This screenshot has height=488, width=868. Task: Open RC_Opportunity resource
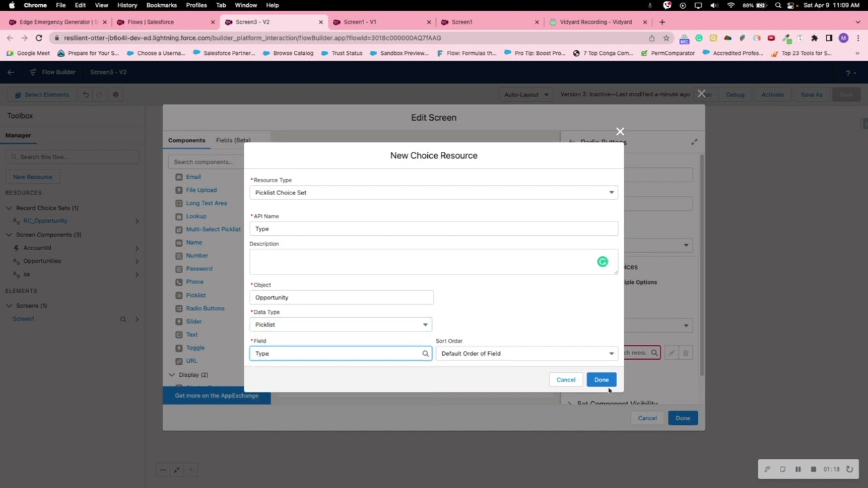point(45,221)
